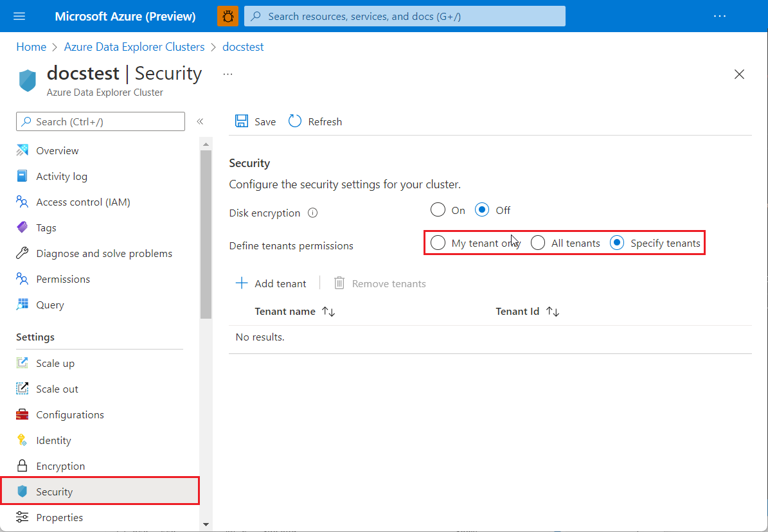
Task: Click the orange bug feedback icon
Action: point(228,16)
